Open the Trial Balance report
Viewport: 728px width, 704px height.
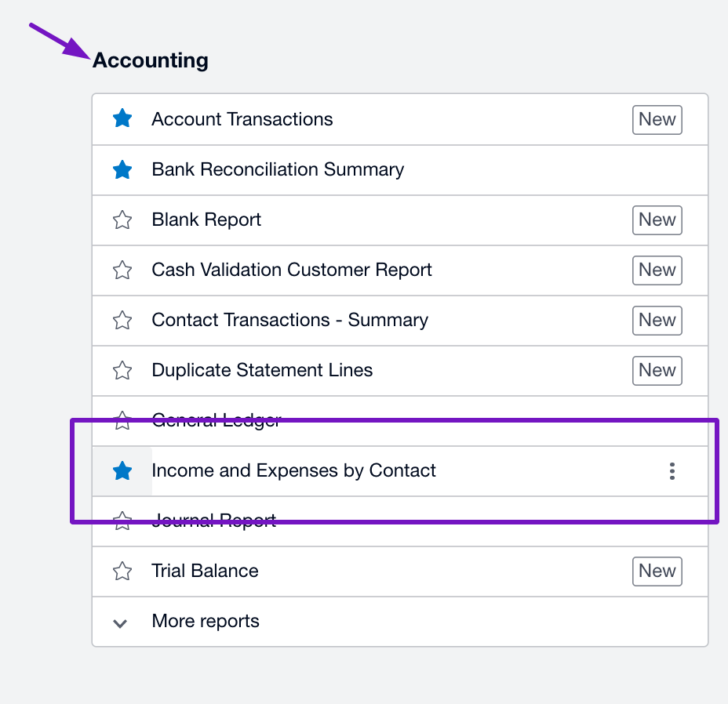[x=205, y=571]
